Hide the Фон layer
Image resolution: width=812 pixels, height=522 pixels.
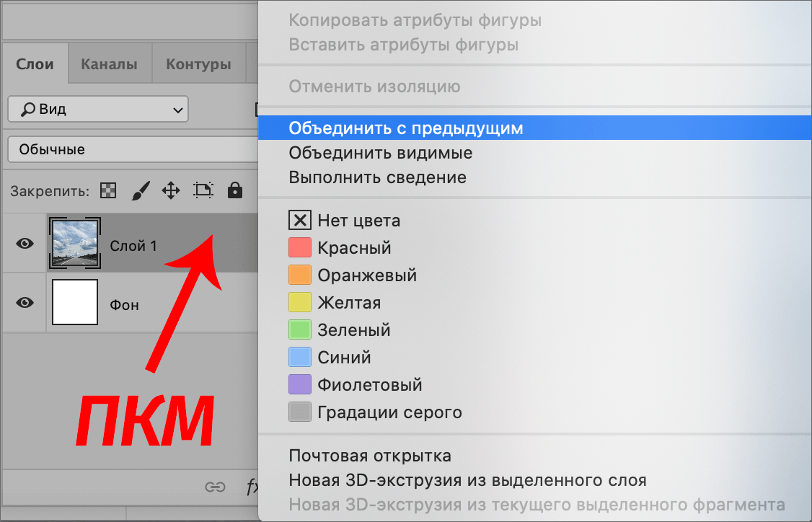24,304
